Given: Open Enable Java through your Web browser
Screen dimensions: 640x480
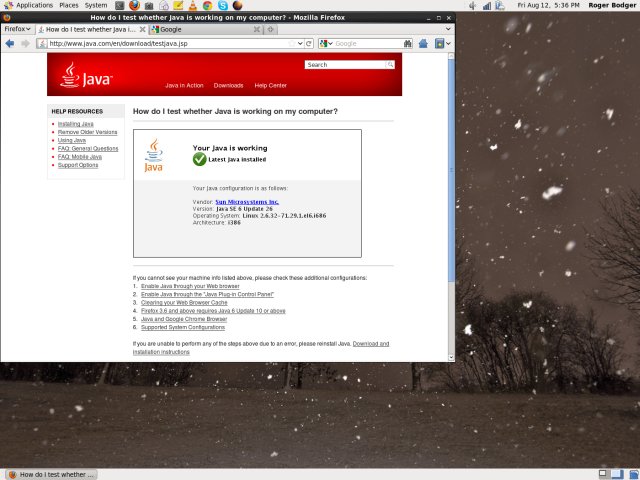Looking at the screenshot, I should (190, 286).
